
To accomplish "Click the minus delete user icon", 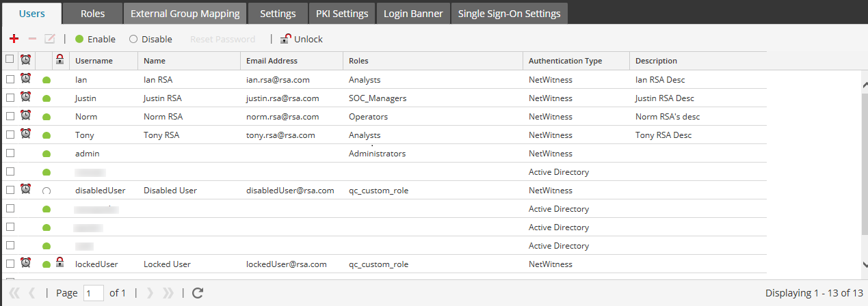I will point(32,39).
